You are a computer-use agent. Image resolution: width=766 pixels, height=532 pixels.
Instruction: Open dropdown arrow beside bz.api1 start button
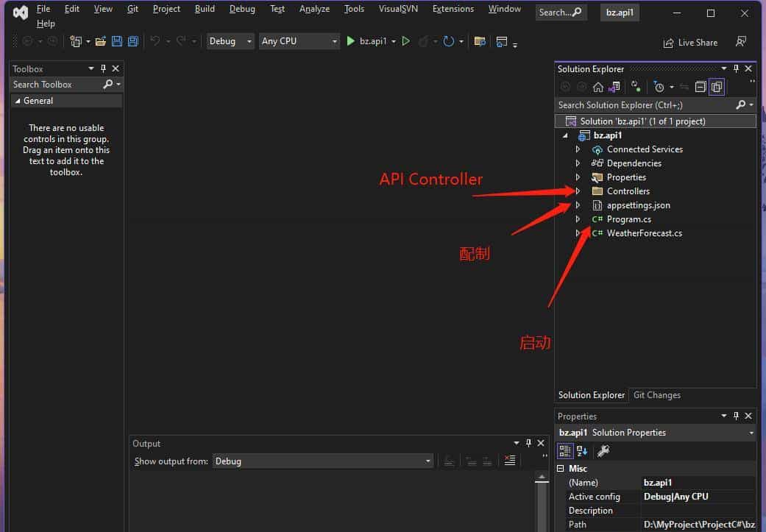pyautogui.click(x=394, y=42)
